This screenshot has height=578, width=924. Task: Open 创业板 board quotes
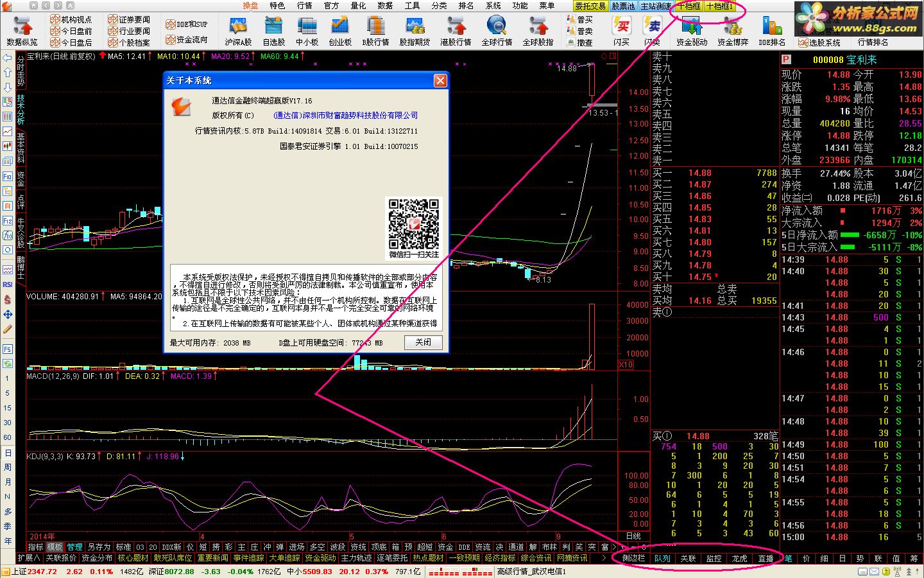pos(340,31)
